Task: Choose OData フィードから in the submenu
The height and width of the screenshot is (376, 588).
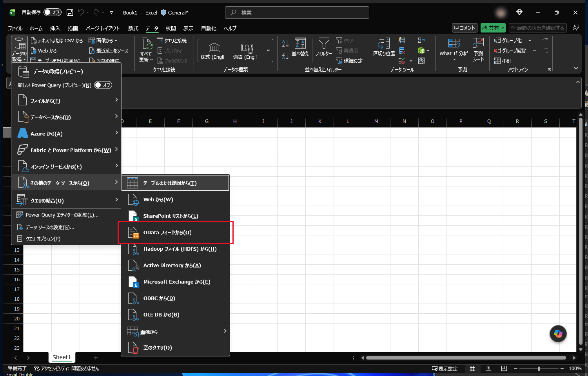Action: click(x=176, y=233)
